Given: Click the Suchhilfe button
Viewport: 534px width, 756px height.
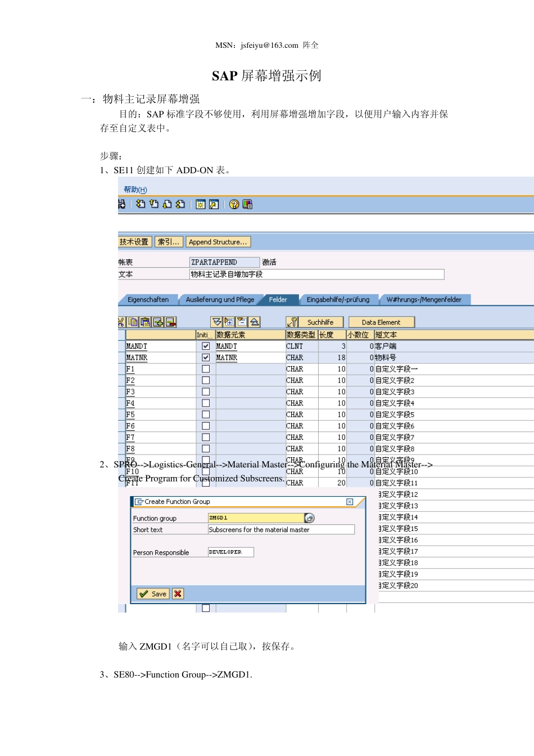Looking at the screenshot, I should click(x=320, y=322).
